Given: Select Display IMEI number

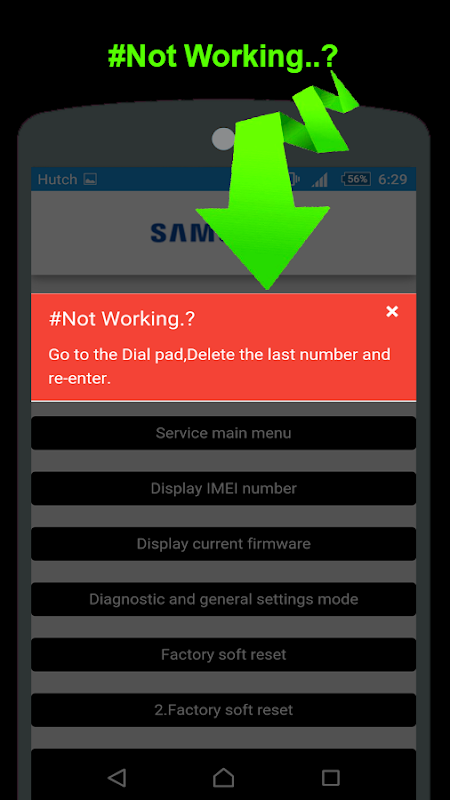Looking at the screenshot, I should [x=223, y=488].
